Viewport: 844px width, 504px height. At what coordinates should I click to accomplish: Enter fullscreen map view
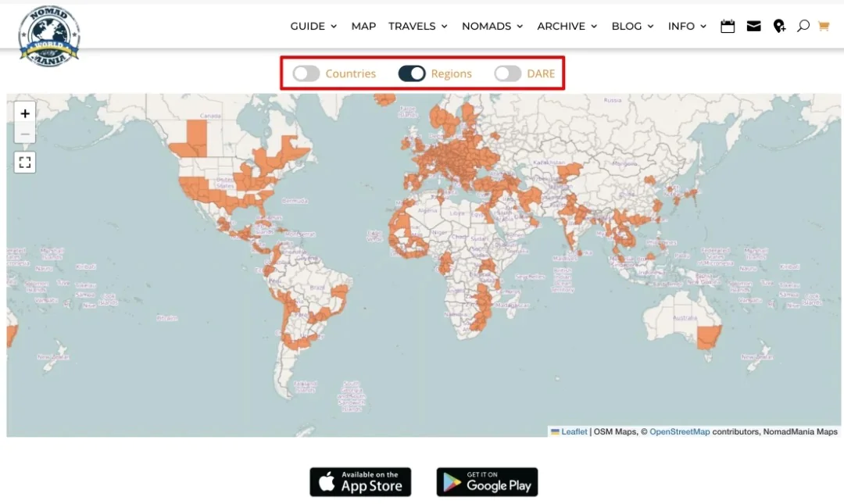(25, 163)
